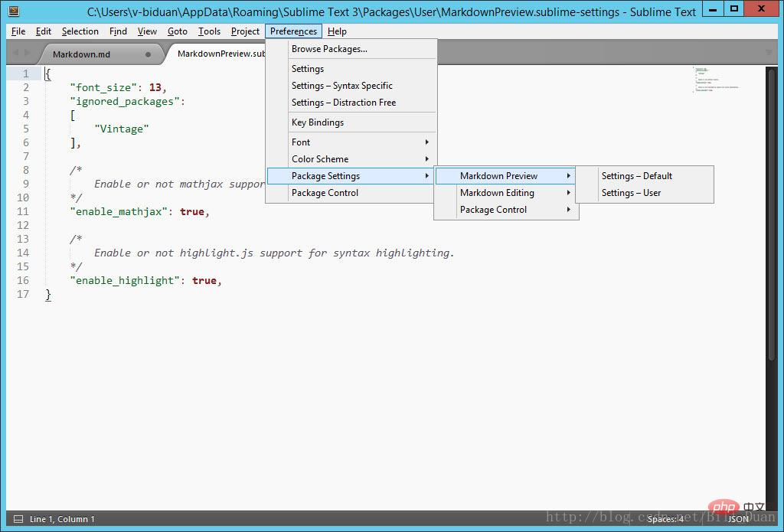Expand the Font submenu arrow
This screenshot has width=784, height=532.
tap(426, 142)
